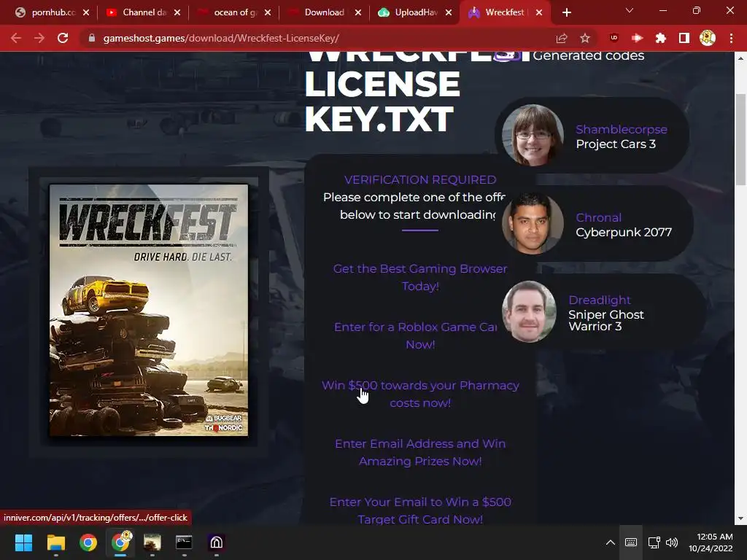Click the Dreadlight username

coord(600,300)
